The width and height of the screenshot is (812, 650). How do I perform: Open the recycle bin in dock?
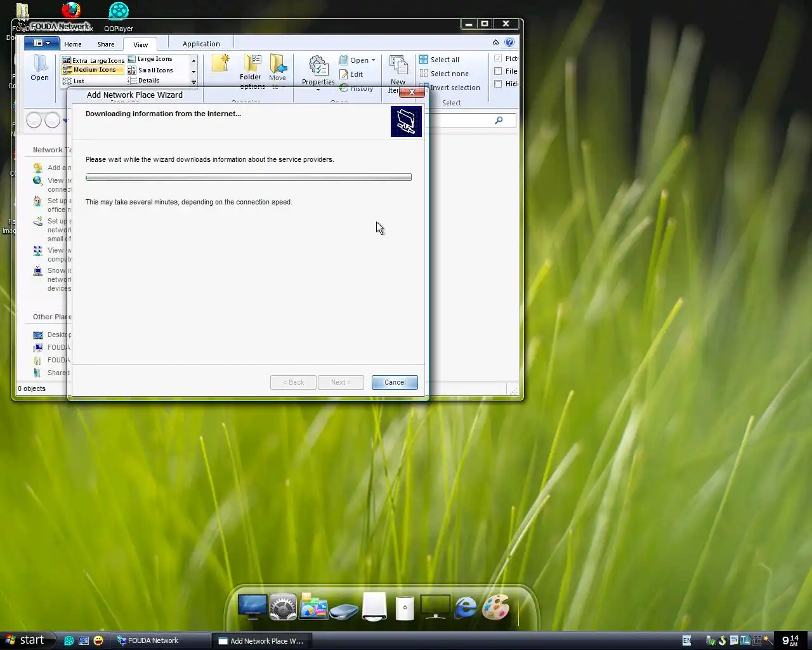pyautogui.click(x=405, y=607)
